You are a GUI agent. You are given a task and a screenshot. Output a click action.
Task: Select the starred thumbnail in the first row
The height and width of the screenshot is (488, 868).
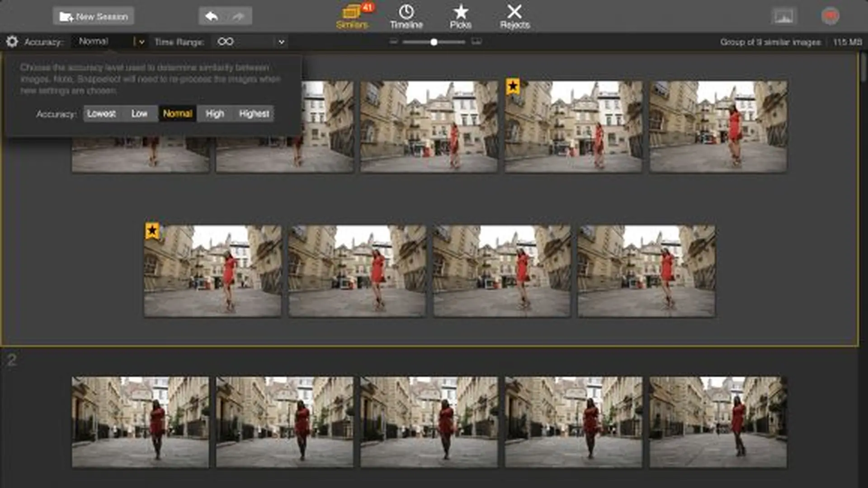click(x=573, y=127)
